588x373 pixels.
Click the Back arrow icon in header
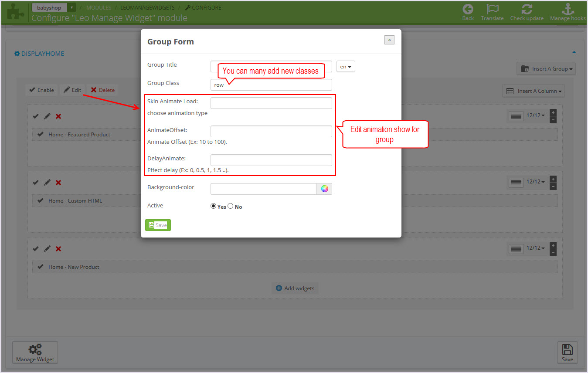(x=468, y=9)
